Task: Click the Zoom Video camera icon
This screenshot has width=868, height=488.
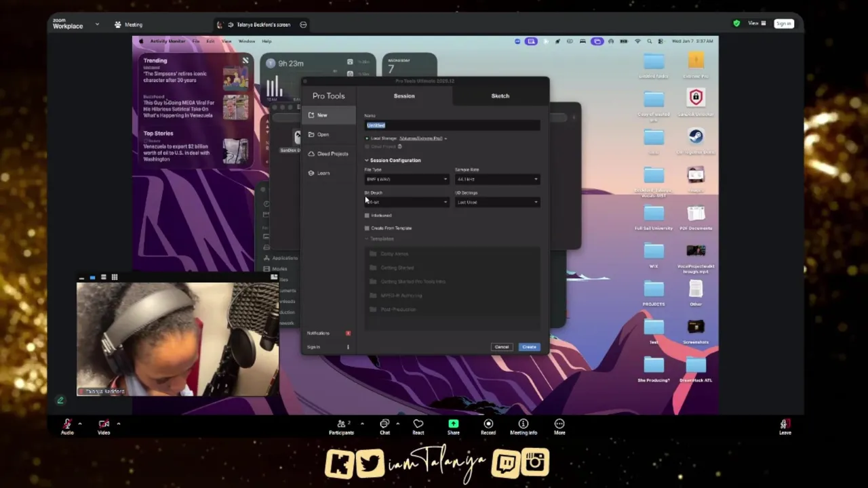Action: (x=104, y=424)
